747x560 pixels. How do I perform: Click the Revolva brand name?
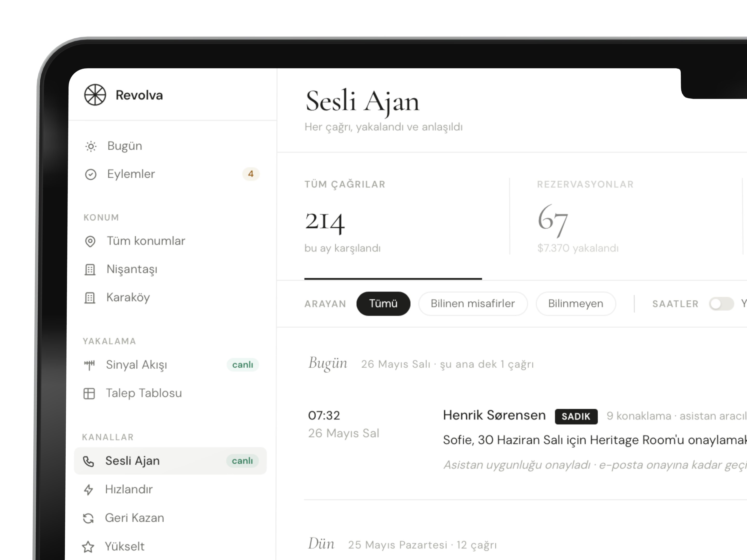(139, 95)
